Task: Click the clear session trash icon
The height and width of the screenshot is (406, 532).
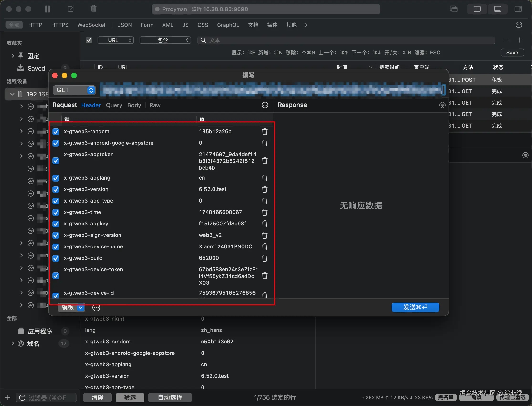Action: click(x=94, y=9)
